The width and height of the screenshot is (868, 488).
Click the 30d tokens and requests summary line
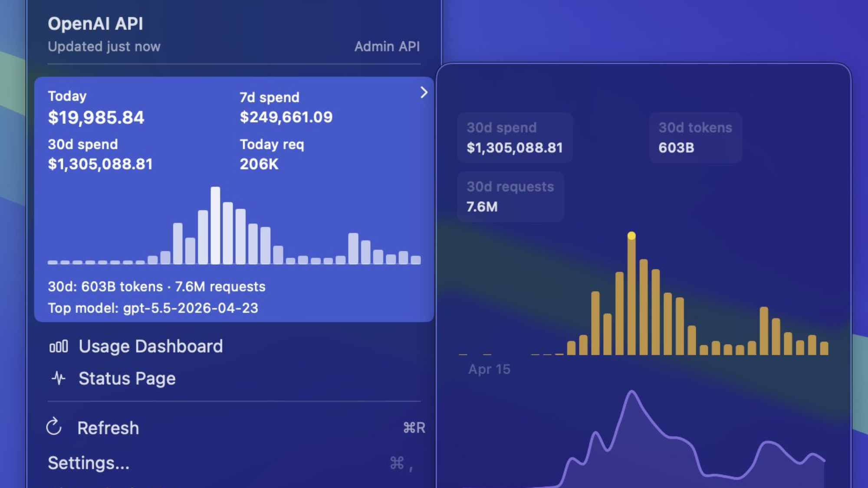coord(156,287)
